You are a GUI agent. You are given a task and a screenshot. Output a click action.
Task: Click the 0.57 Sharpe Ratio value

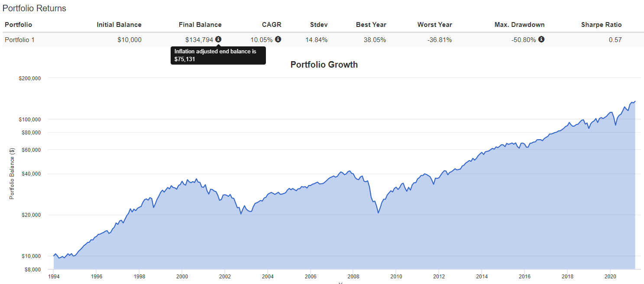[x=615, y=40]
